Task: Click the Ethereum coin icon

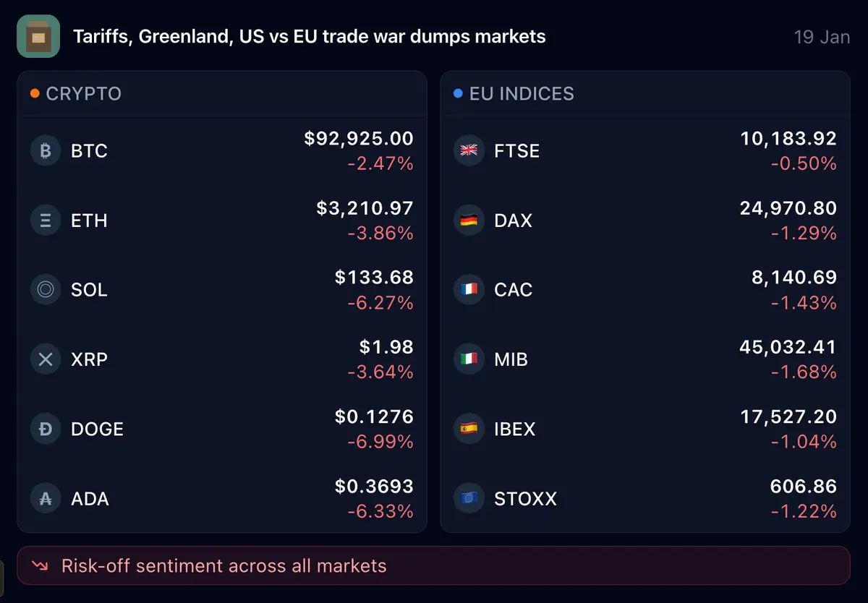Action: pyautogui.click(x=46, y=221)
